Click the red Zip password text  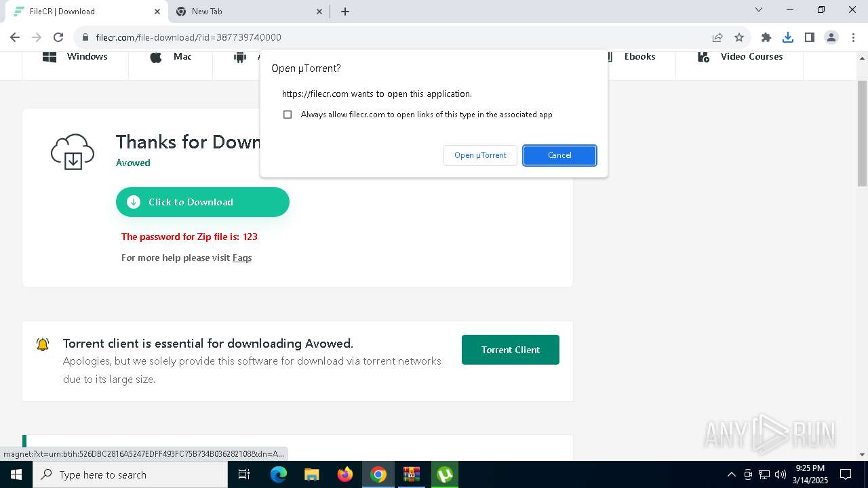pos(189,237)
